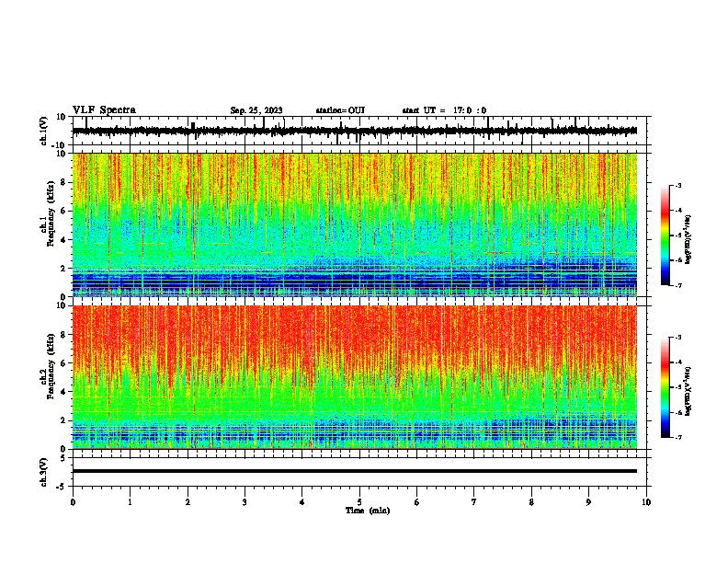Click the "ch.1(V)" vertical axis label
Screen dimensions: 728x563
[x=44, y=131]
